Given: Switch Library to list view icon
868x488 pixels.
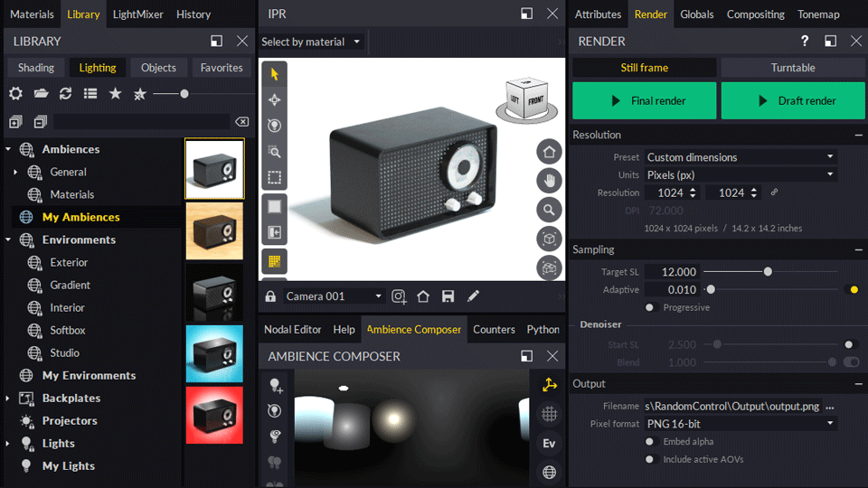Looking at the screenshot, I should (x=90, y=93).
